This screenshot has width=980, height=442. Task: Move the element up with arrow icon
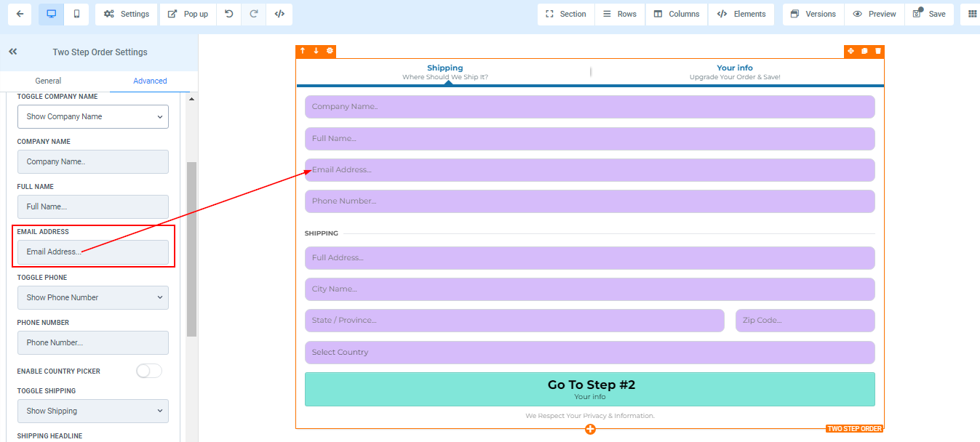[303, 51]
